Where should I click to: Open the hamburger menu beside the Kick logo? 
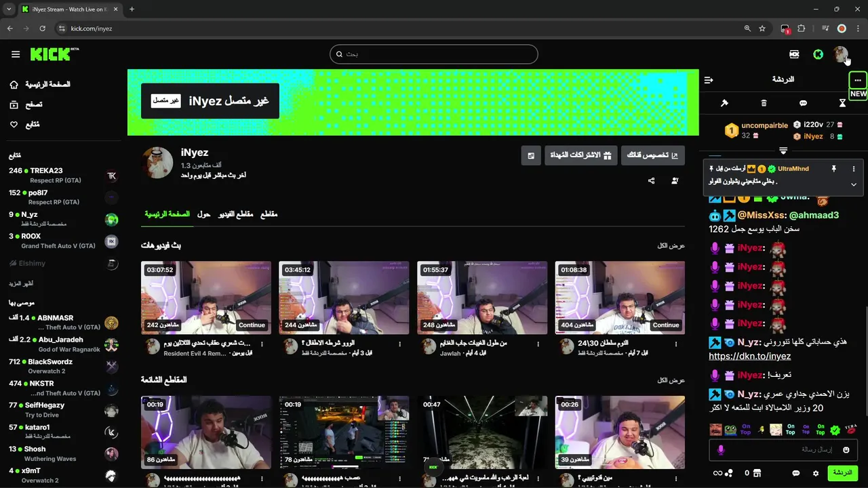coord(16,54)
